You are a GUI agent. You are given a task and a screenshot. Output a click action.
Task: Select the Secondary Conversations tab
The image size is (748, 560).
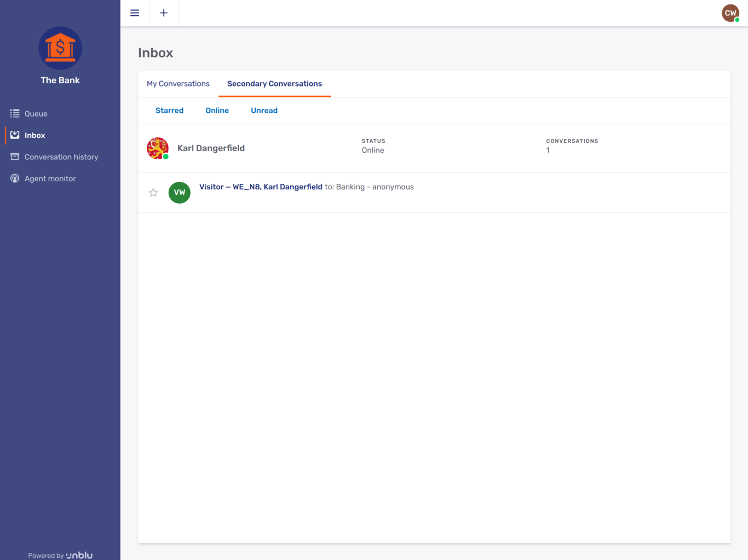(x=274, y=83)
